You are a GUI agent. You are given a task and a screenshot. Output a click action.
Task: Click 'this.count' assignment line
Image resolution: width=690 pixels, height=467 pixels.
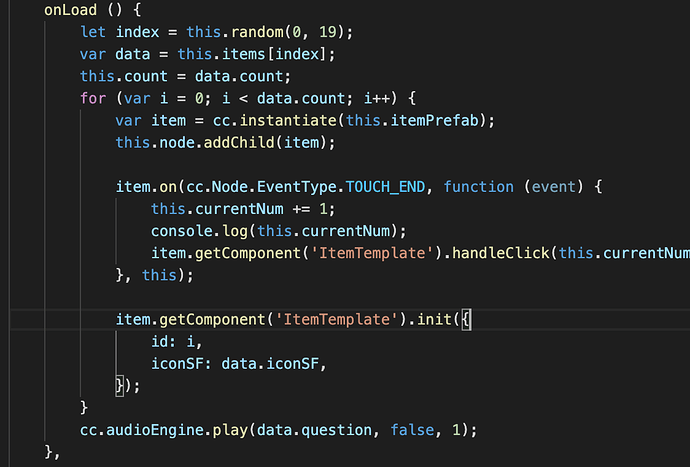[185, 76]
